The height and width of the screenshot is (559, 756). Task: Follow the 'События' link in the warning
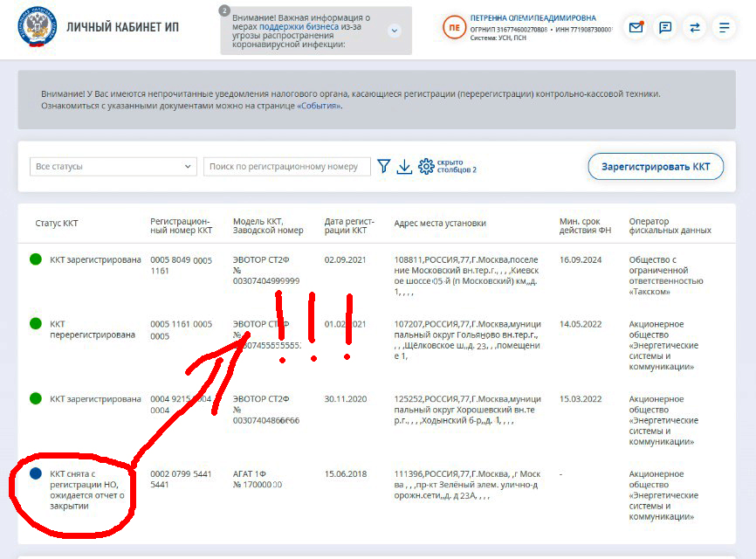[x=319, y=106]
